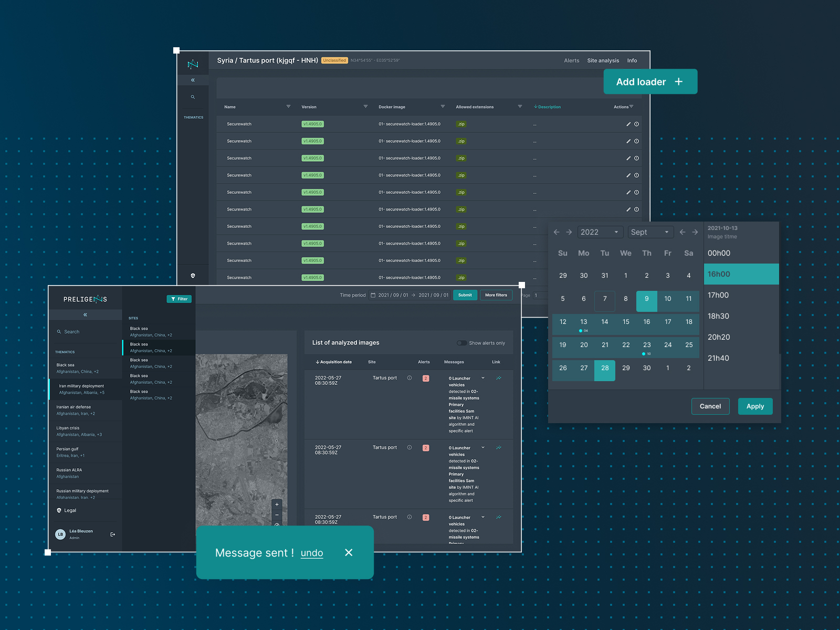Zoom in on the satellite map with the plus icon
Viewport: 840px width, 630px height.
pos(277,505)
